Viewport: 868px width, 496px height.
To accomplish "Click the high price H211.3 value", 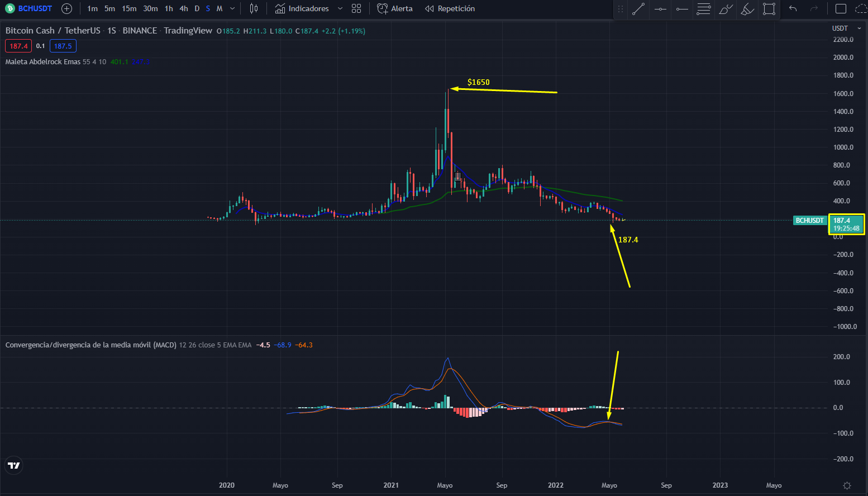I will point(255,31).
